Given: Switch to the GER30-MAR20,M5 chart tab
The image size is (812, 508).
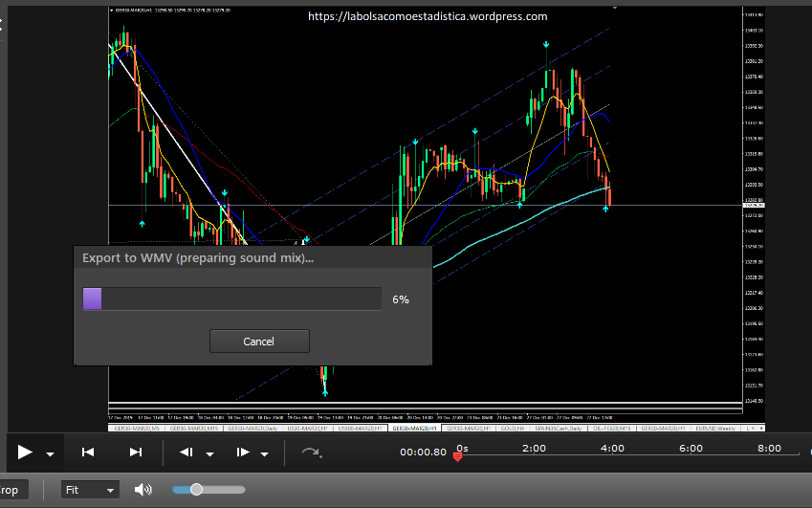Looking at the screenshot, I should pos(137,429).
